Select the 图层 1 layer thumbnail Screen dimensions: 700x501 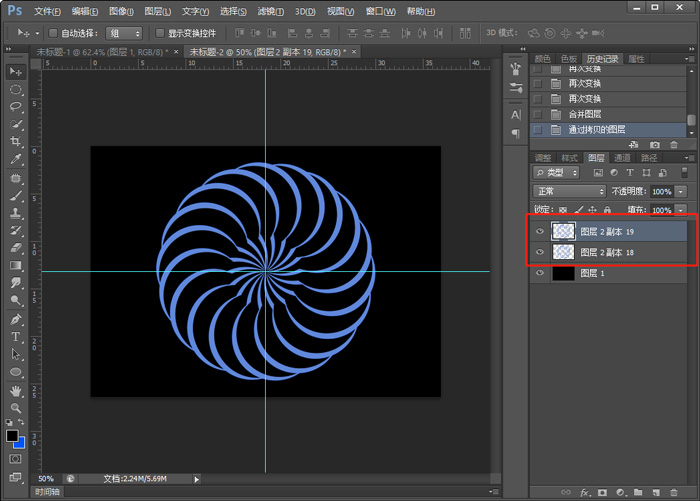(563, 273)
